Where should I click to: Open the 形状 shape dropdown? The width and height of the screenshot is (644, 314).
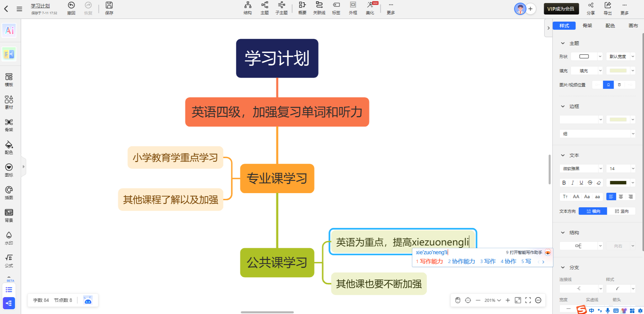point(587,56)
